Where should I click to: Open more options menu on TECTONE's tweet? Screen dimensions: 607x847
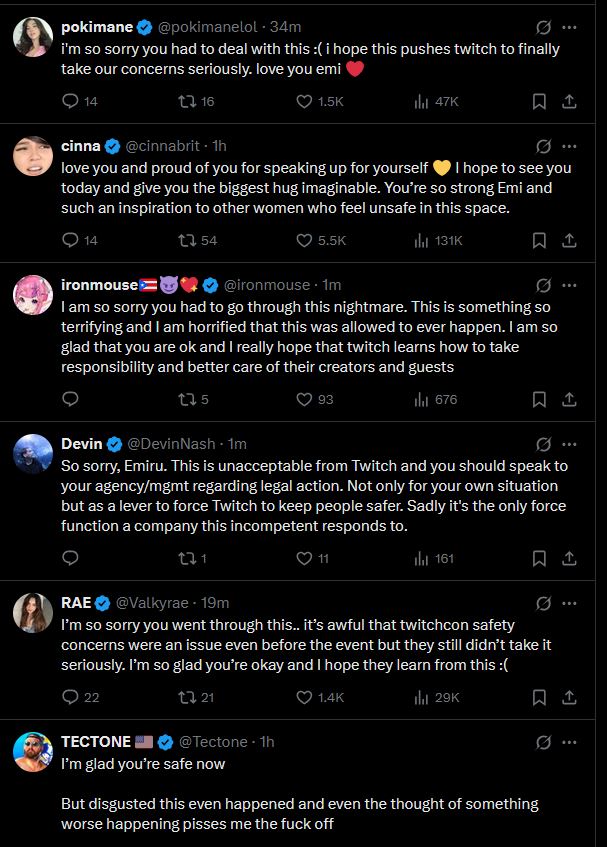pos(570,742)
